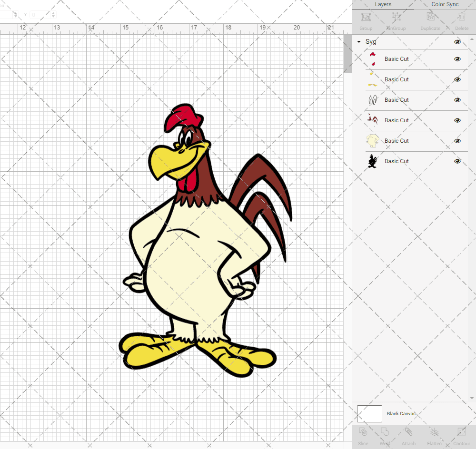Click the Layers panel scroll-down arrow
476x449 pixels.
[x=471, y=398]
